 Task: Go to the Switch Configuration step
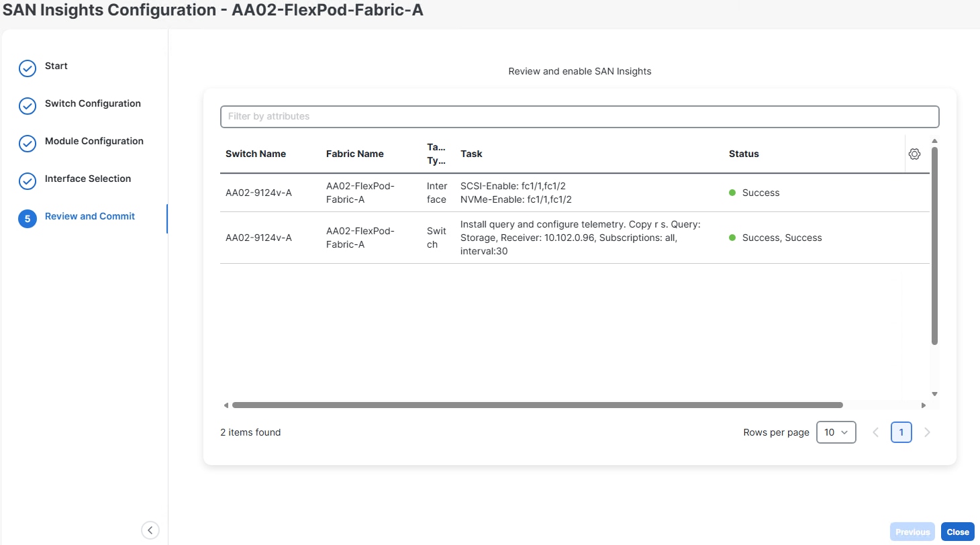tap(93, 103)
